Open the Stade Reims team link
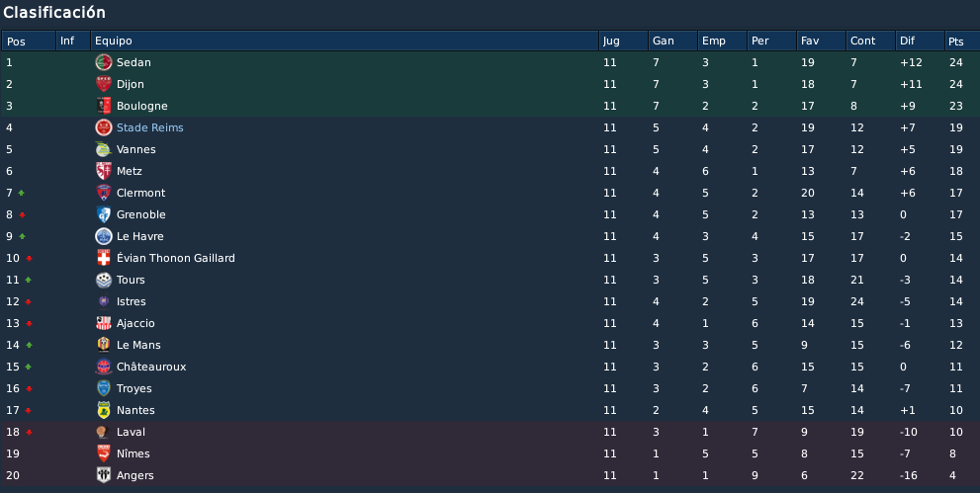Image resolution: width=980 pixels, height=493 pixels. [x=150, y=127]
